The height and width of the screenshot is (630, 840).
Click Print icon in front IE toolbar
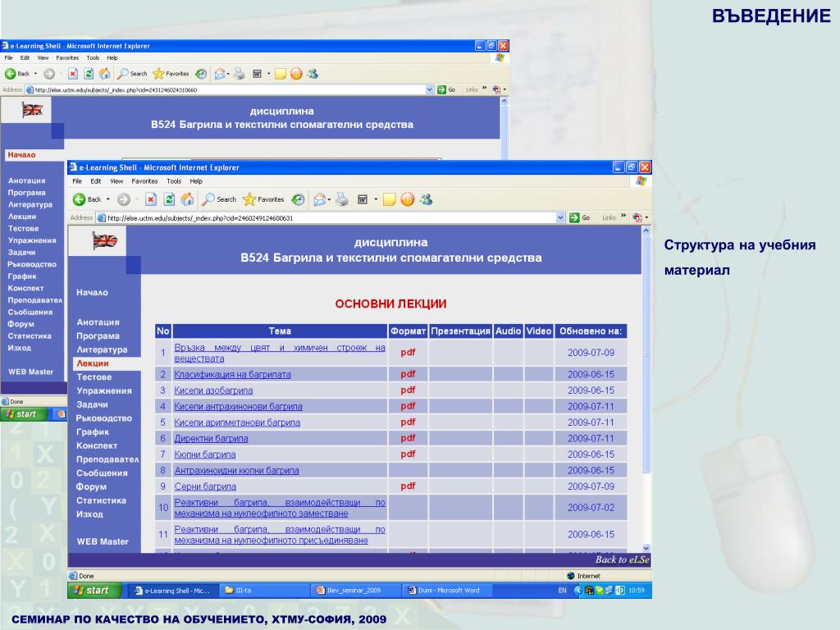pos(342,199)
